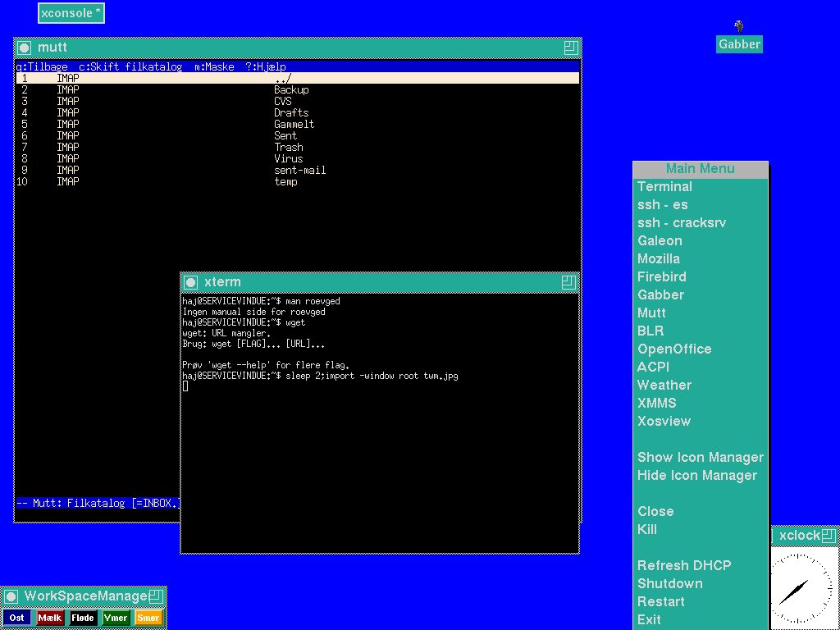This screenshot has width=840, height=630.
Task: Iconify the xterm window using its left titlebar icon
Action: click(x=190, y=282)
